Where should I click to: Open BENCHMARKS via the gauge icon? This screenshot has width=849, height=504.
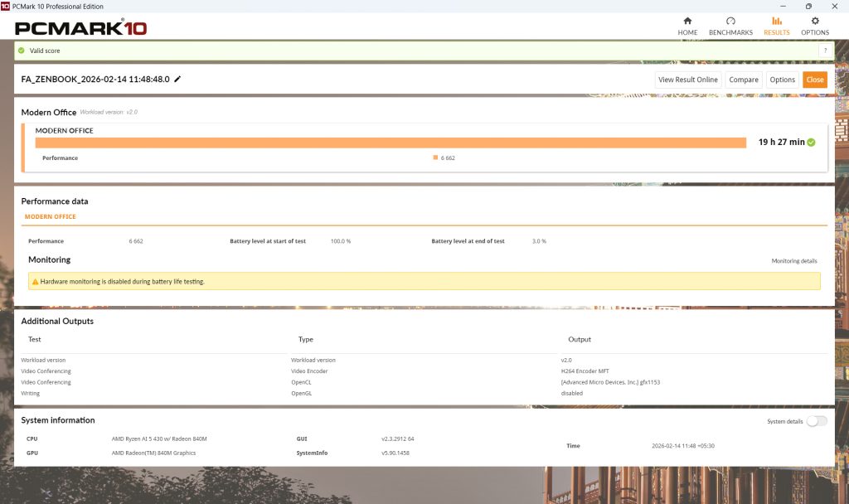click(x=730, y=22)
